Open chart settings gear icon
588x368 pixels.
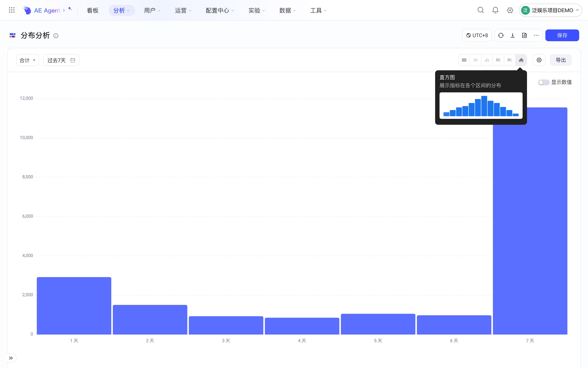point(539,60)
